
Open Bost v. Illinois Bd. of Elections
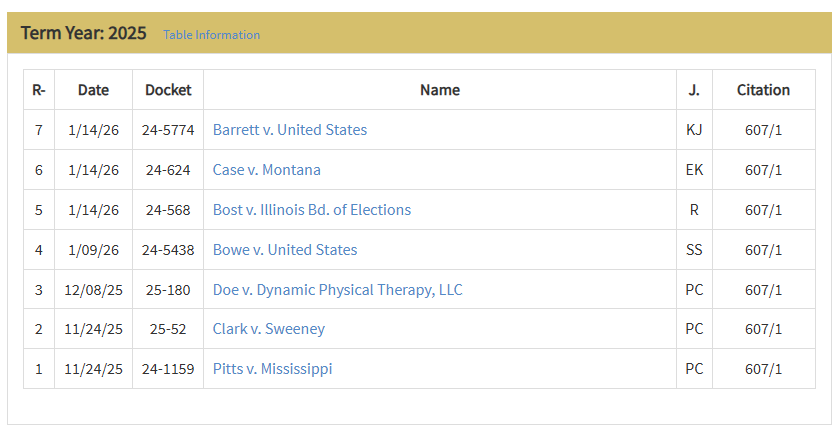pyautogui.click(x=311, y=210)
